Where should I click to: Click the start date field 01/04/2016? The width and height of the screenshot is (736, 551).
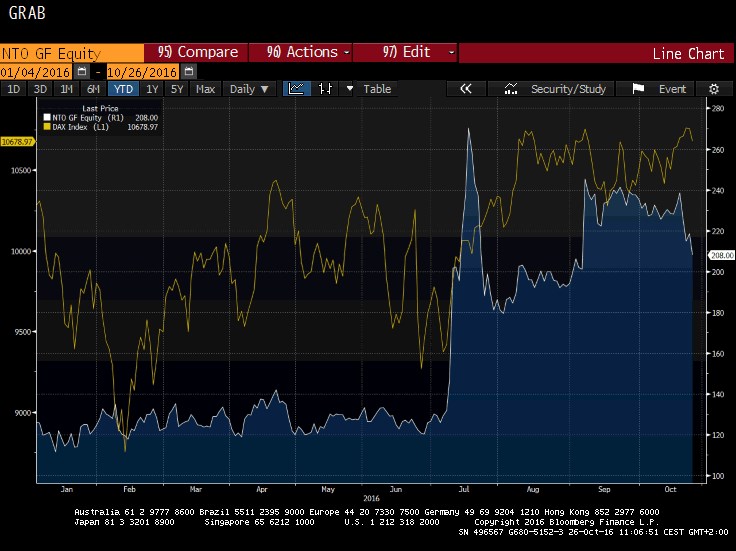click(36, 72)
